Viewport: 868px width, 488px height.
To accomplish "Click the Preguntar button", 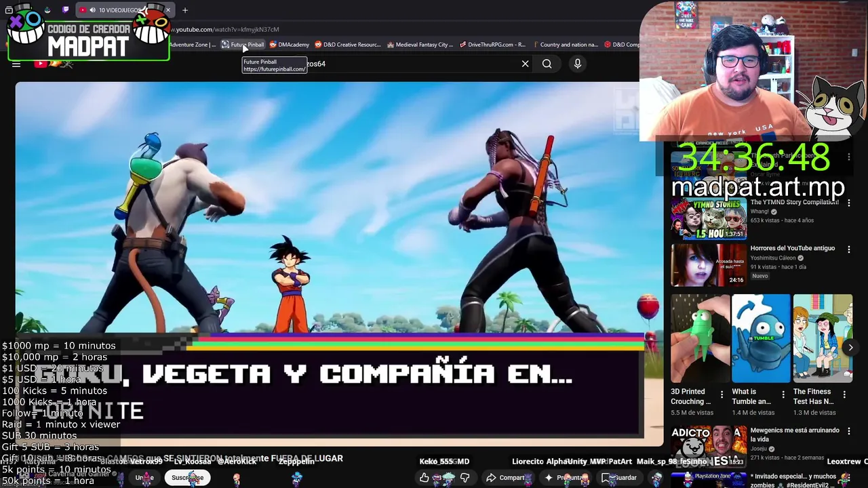I will click(x=564, y=478).
